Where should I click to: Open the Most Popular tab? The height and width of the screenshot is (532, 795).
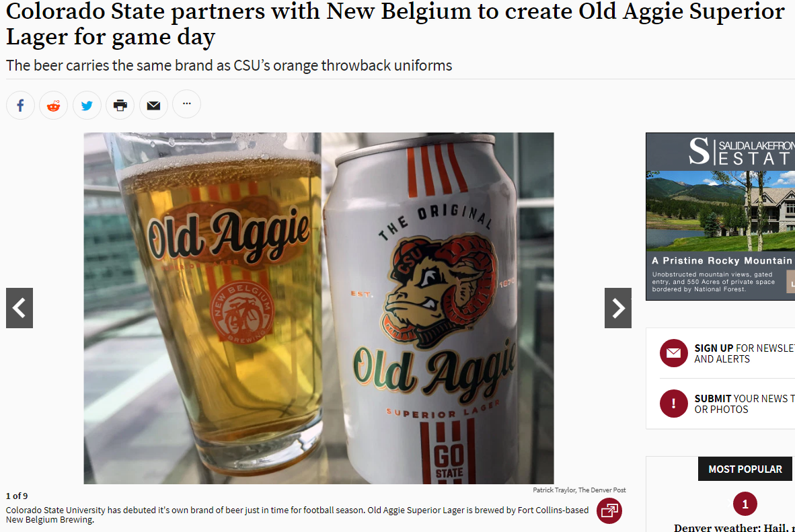(x=745, y=469)
